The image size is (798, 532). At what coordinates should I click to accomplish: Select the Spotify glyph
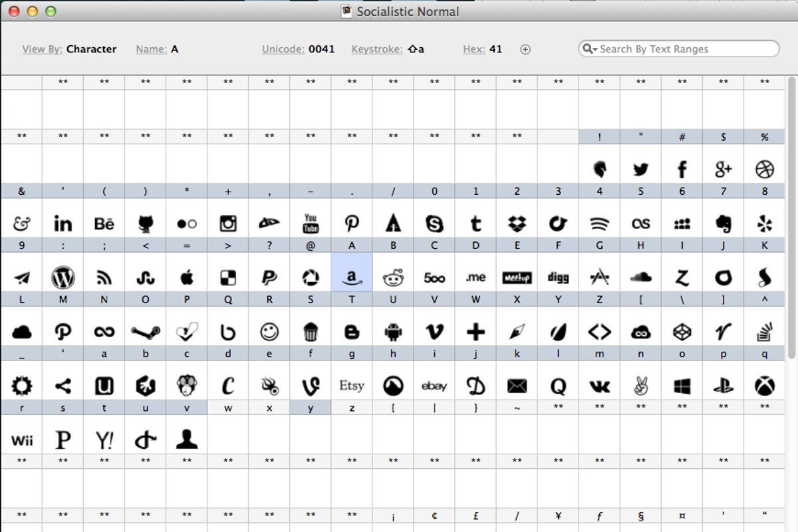pos(600,224)
